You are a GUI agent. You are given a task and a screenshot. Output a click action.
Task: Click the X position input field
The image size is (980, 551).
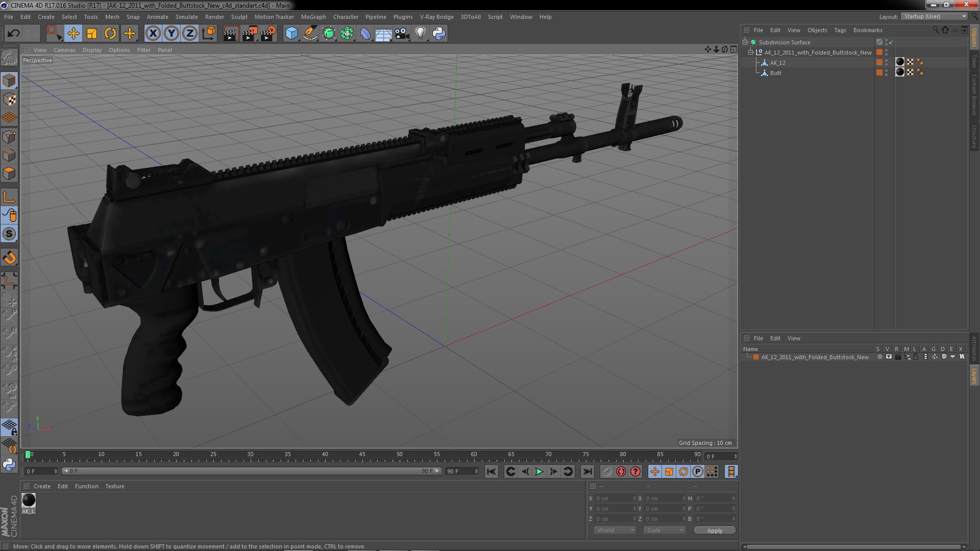(616, 498)
